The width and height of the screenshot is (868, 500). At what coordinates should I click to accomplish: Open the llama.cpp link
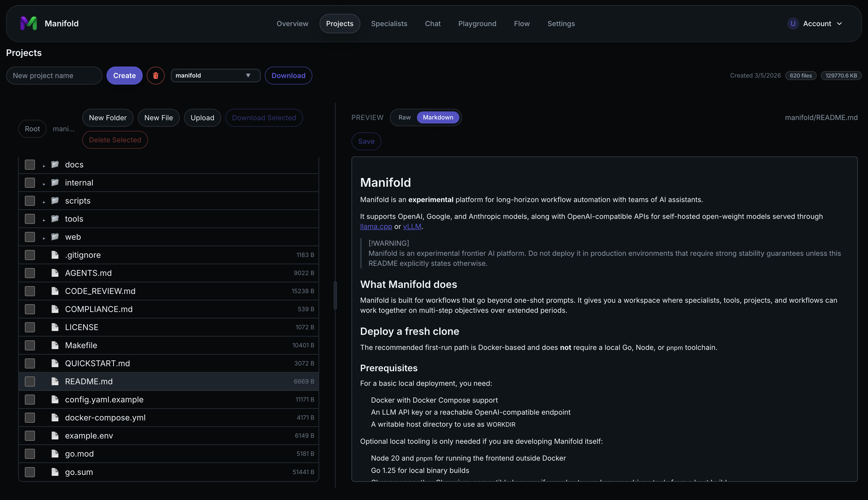pos(376,227)
